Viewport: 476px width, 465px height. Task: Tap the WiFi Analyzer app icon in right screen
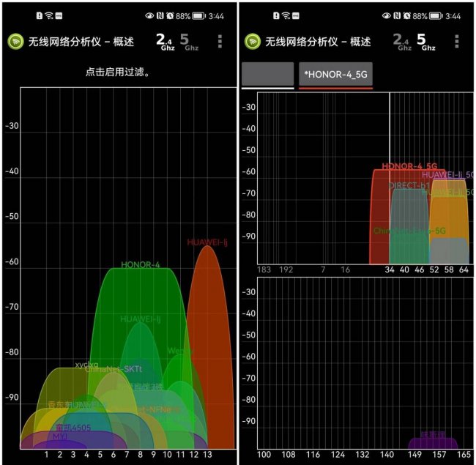coord(252,41)
